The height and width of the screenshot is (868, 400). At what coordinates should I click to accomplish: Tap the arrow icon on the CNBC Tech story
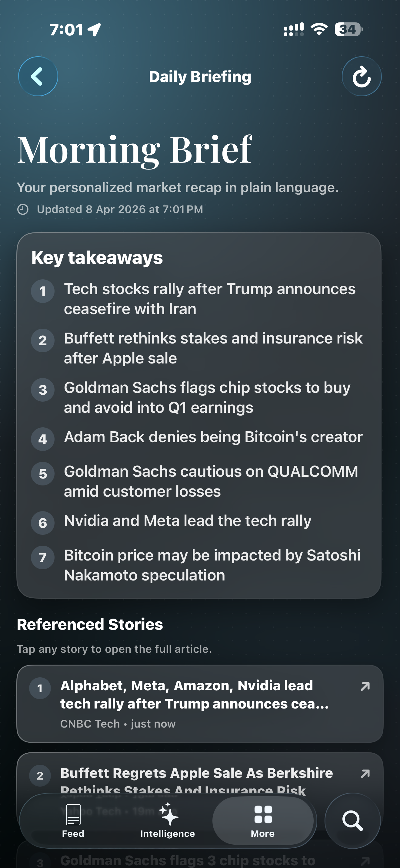pyautogui.click(x=365, y=686)
